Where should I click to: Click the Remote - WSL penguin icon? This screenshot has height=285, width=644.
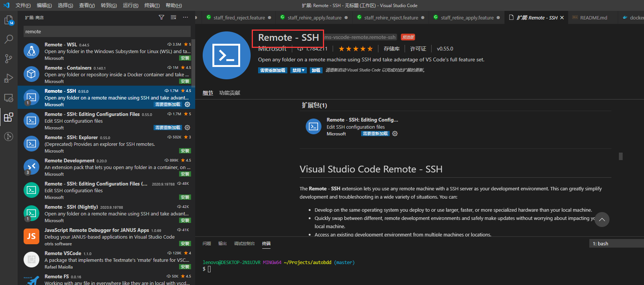tap(31, 51)
